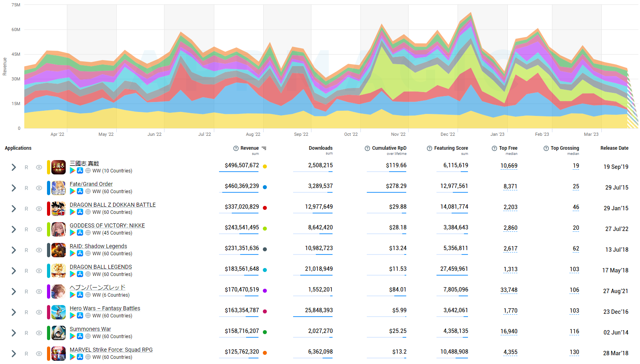Sort by the Downloads column header
640x364 pixels.
click(321, 148)
